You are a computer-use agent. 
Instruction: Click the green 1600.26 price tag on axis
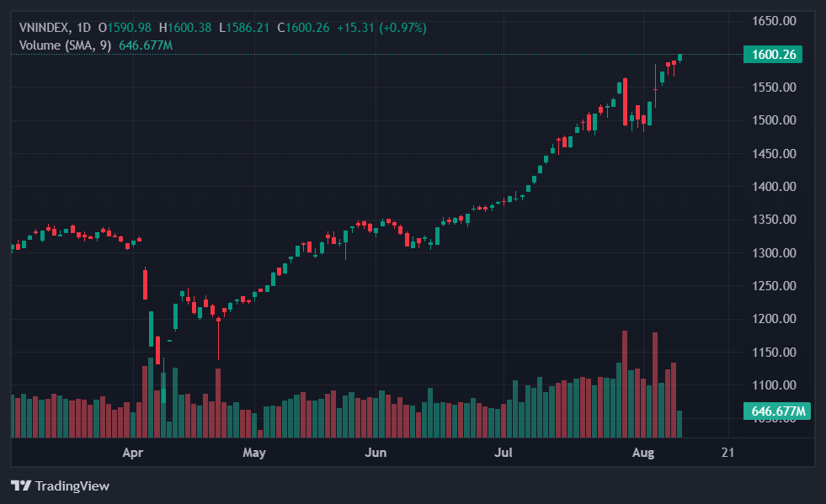click(773, 54)
